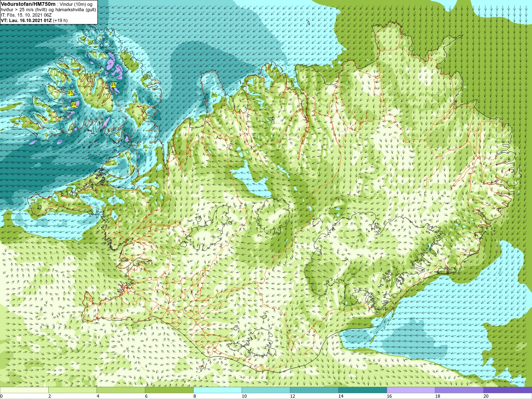The width and height of the screenshot is (532, 399).
Task: Pick the 14–16 m/s dark teal swatch
Action: point(362,390)
